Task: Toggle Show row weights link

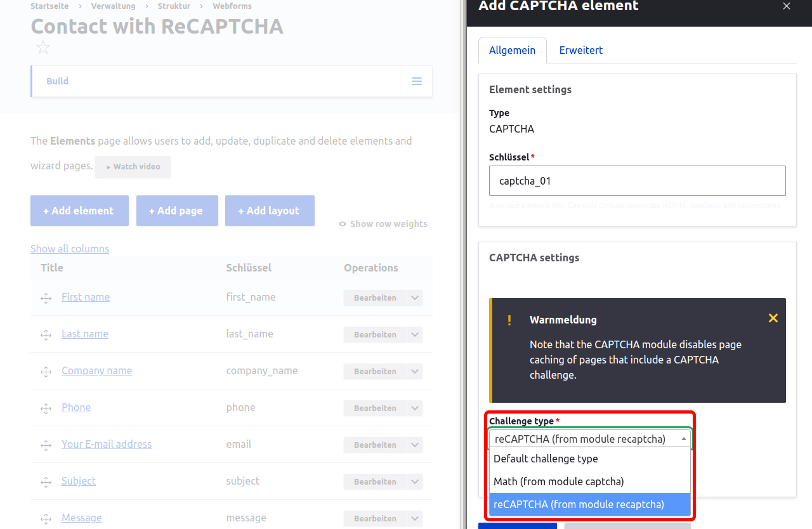Action: point(383,224)
